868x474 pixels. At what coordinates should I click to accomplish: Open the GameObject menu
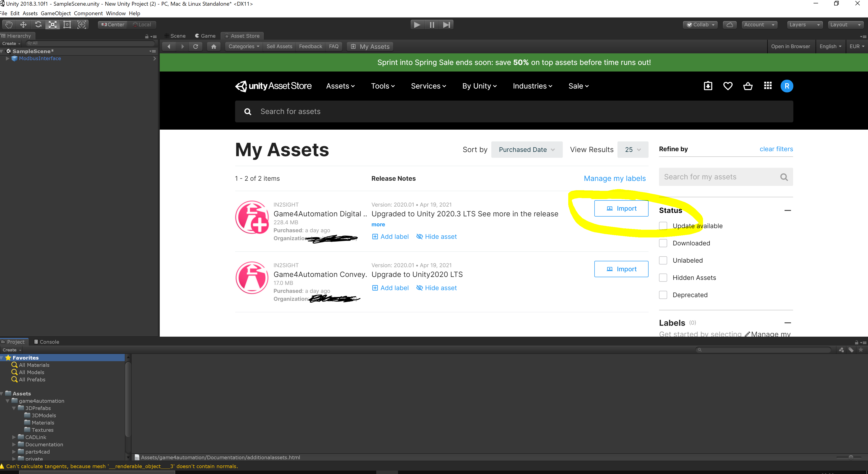coord(56,13)
